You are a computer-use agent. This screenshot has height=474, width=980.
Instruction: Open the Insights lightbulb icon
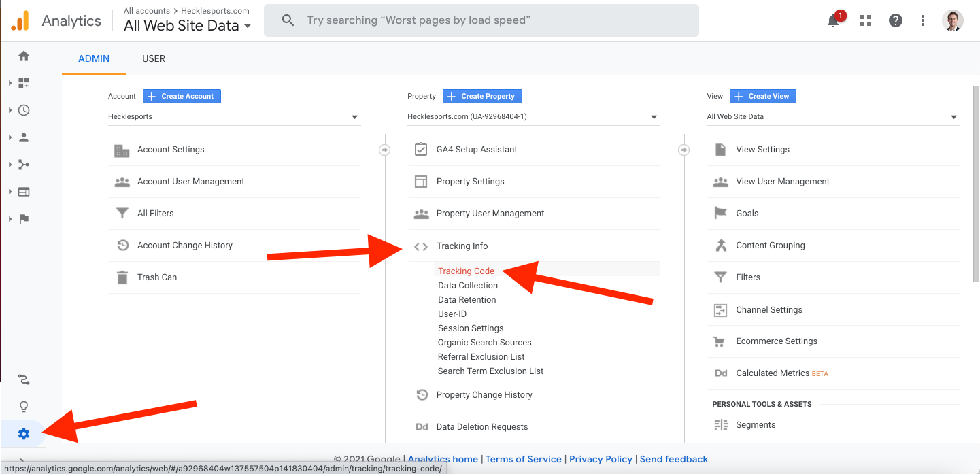[x=24, y=407]
